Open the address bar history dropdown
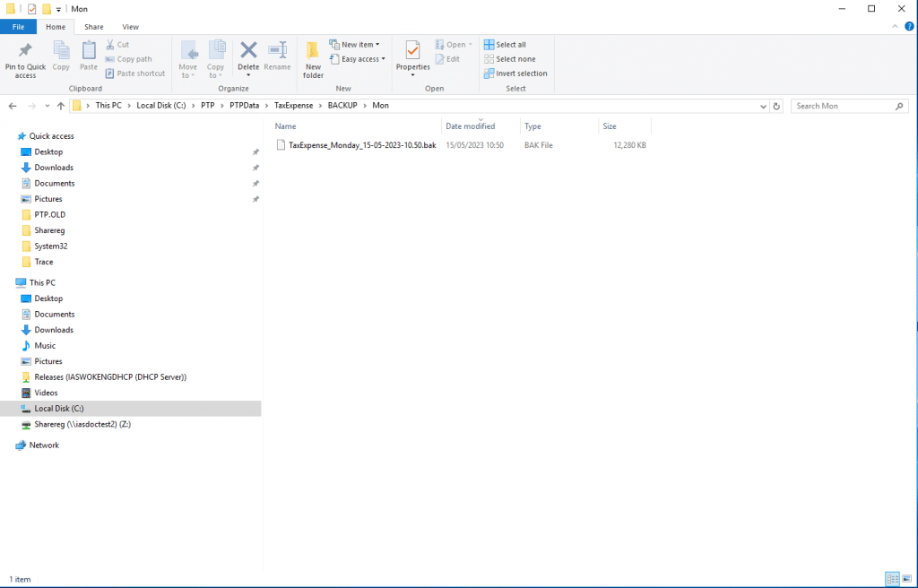918x588 pixels. click(x=763, y=106)
